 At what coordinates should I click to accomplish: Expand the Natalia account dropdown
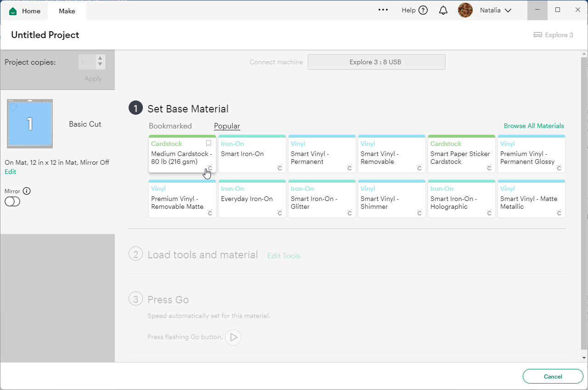[508, 11]
